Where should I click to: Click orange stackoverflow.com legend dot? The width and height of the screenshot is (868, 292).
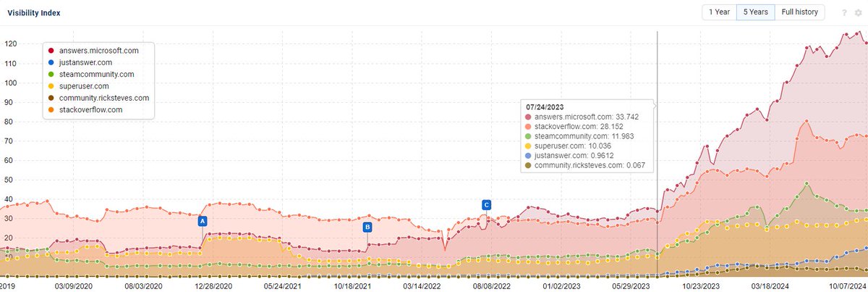tap(50, 109)
